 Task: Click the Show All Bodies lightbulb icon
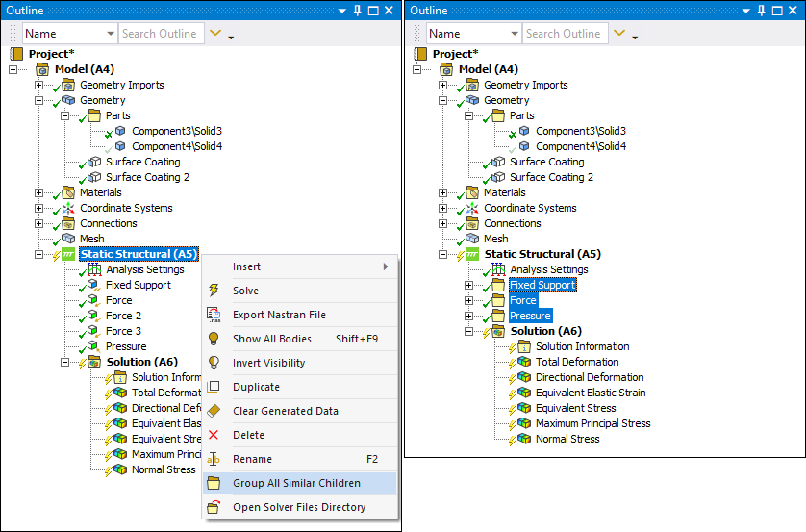coord(214,339)
